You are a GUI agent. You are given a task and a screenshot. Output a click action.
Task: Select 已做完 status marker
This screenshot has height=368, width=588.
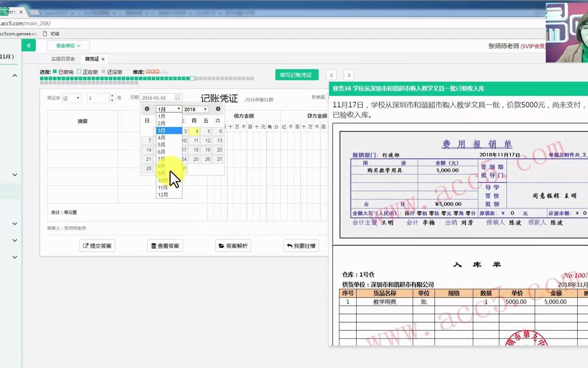click(x=54, y=72)
